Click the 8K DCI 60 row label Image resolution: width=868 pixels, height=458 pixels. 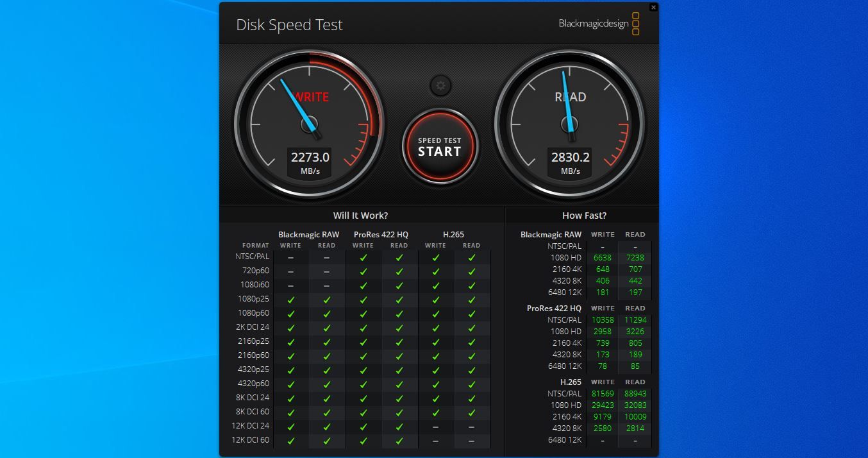pos(253,412)
